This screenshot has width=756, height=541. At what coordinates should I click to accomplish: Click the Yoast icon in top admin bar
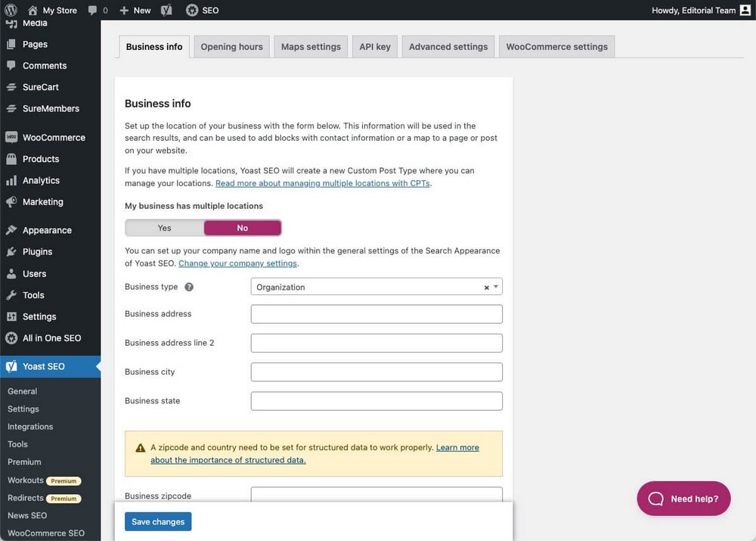click(x=166, y=10)
